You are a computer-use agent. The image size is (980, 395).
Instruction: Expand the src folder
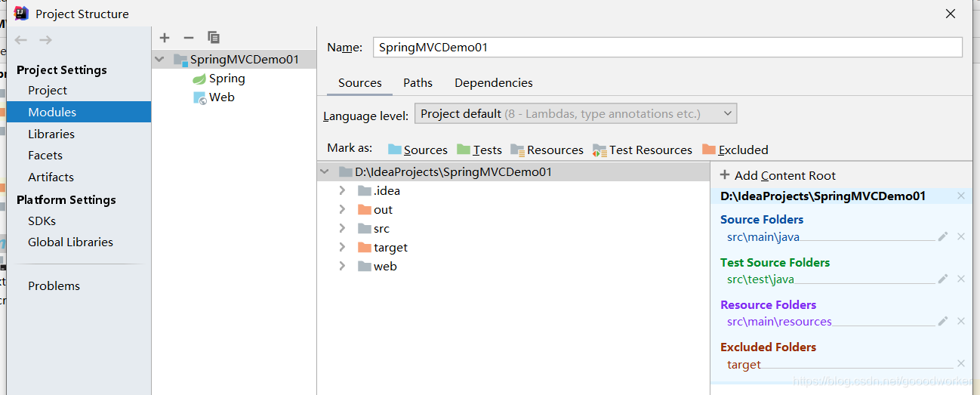342,228
